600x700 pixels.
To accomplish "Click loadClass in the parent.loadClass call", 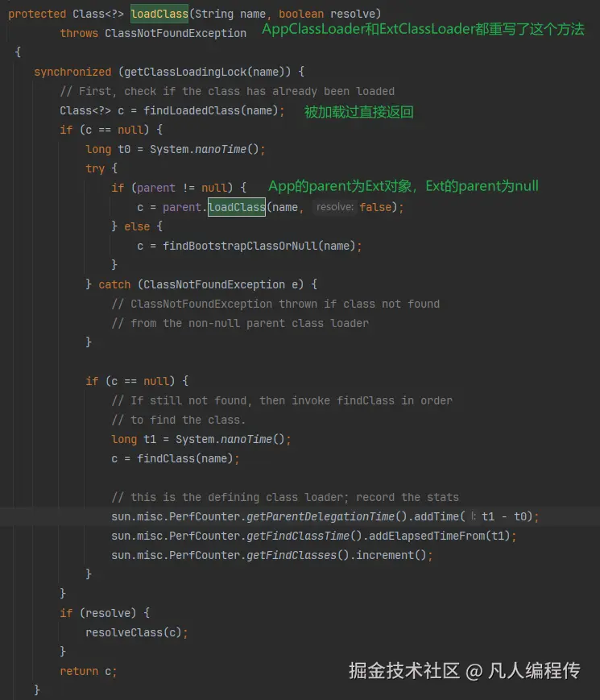I will pyautogui.click(x=237, y=207).
